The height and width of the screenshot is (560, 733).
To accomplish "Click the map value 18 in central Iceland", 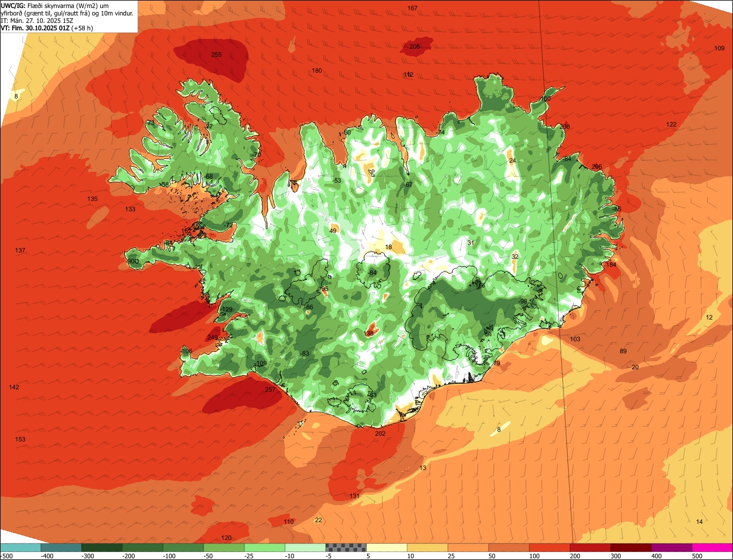I will click(x=388, y=247).
